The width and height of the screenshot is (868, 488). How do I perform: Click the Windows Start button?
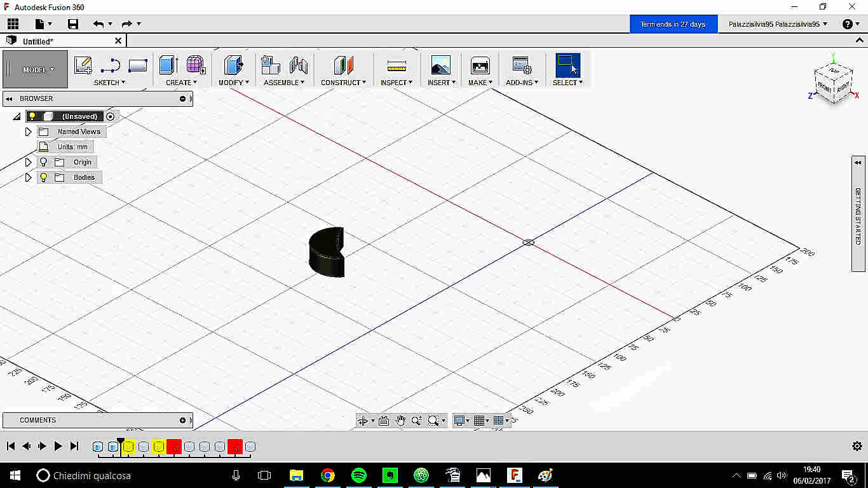click(x=15, y=475)
